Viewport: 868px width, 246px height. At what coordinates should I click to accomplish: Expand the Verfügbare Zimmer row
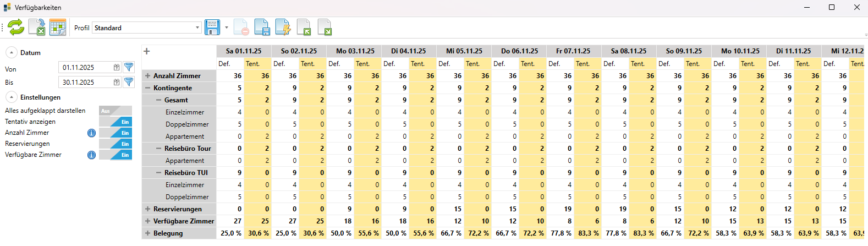(x=147, y=221)
